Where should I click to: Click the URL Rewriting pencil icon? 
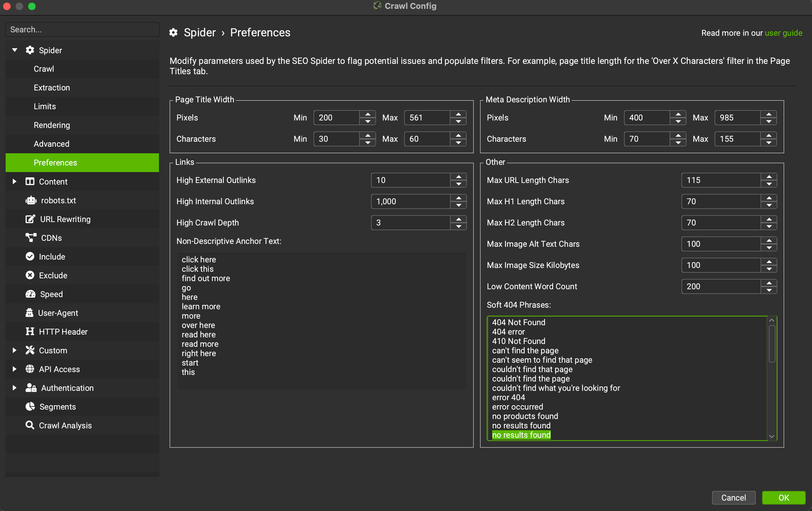[30, 219]
